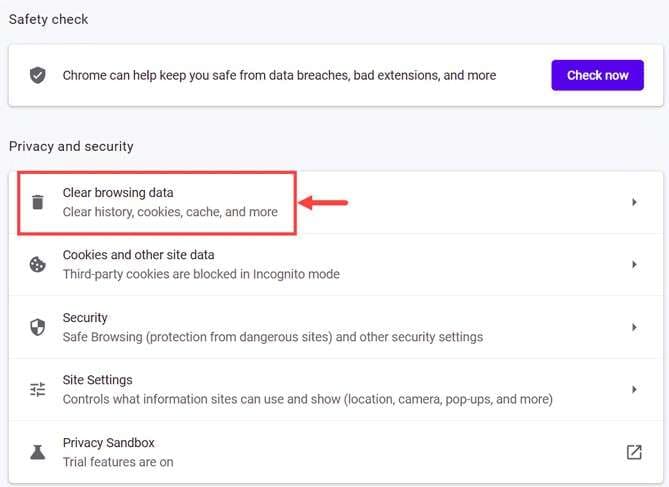The image size is (669, 487).
Task: Click the cookie icon beside Cookies and other site data
Action: [x=38, y=265]
